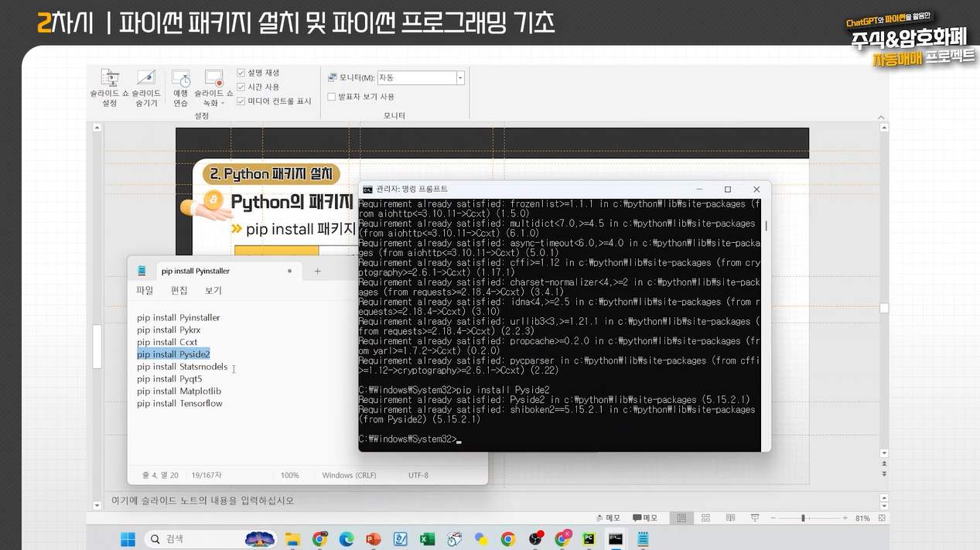This screenshot has height=550, width=980.
Task: Click the 100% zoom level in Notepad
Action: [x=290, y=476]
